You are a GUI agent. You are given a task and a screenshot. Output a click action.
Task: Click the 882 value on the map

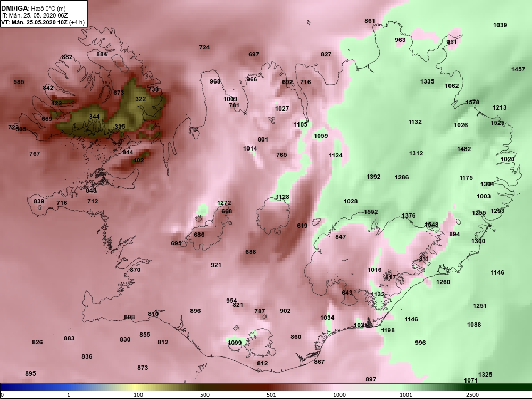[x=67, y=57]
